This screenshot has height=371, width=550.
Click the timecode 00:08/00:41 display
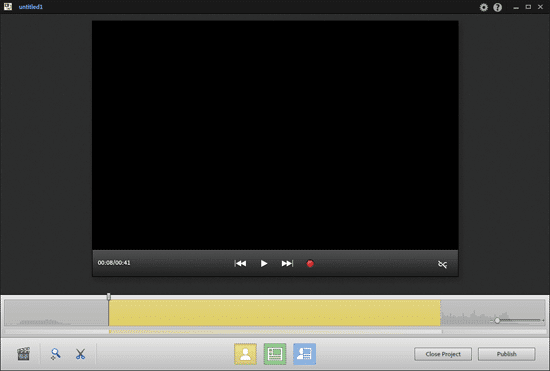coord(114,263)
